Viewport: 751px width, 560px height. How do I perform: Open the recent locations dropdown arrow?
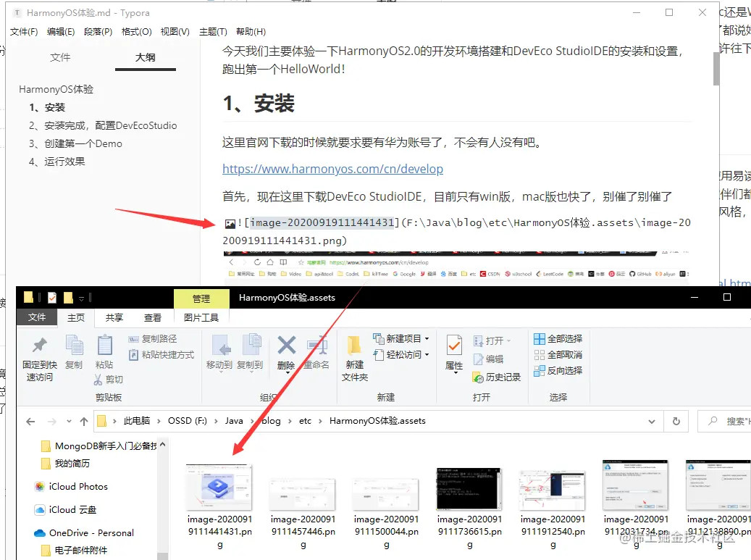(x=69, y=422)
